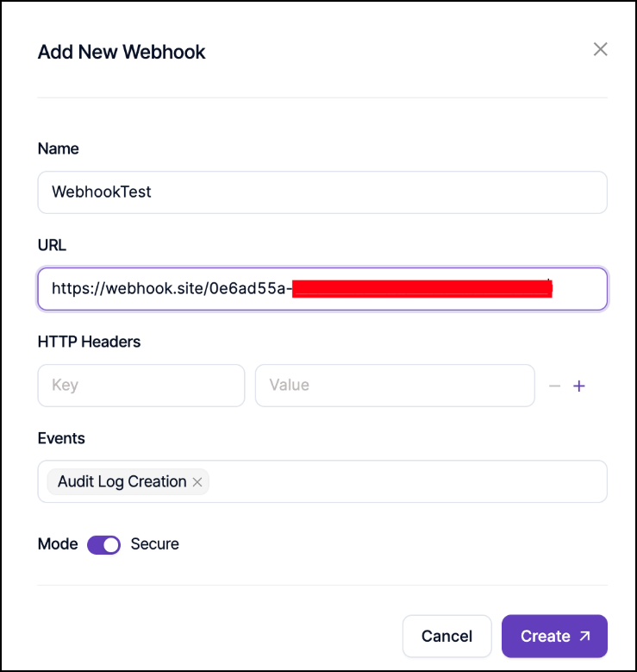The image size is (637, 672).
Task: Focus the Name field containing WebhookTest
Action: [322, 192]
